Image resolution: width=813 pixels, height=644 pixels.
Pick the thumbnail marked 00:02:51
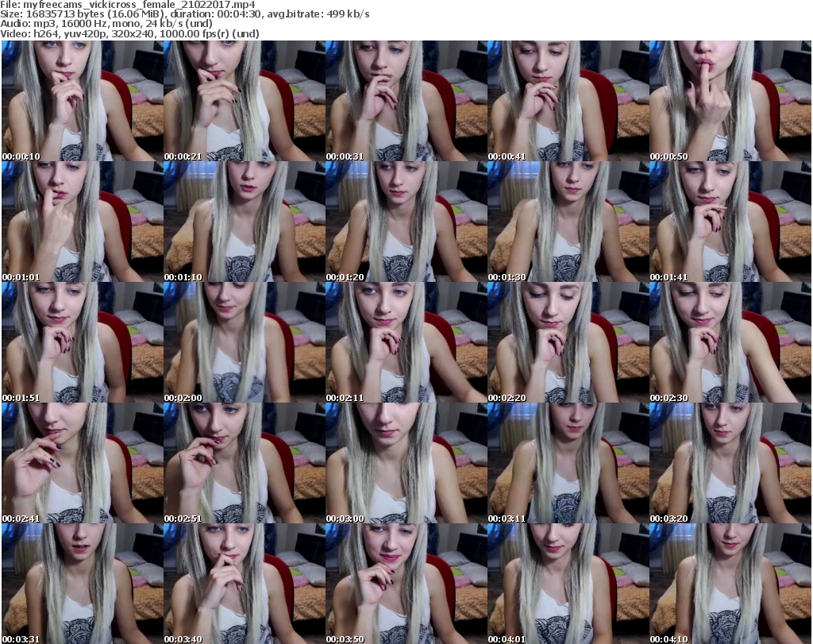[x=245, y=464]
